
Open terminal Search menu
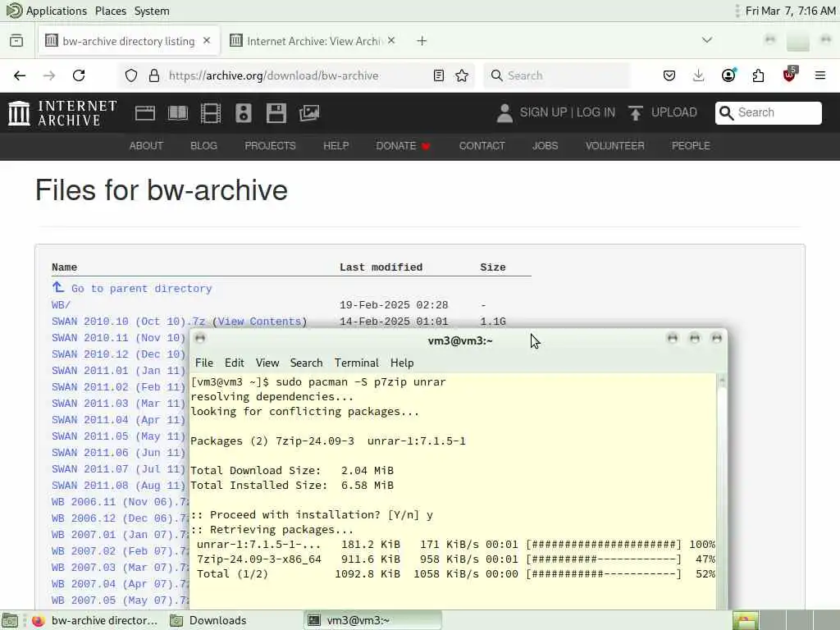(x=307, y=363)
